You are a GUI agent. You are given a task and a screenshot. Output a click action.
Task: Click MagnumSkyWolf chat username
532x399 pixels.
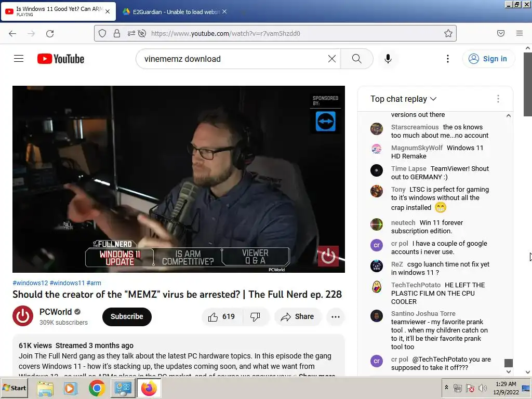coord(417,148)
